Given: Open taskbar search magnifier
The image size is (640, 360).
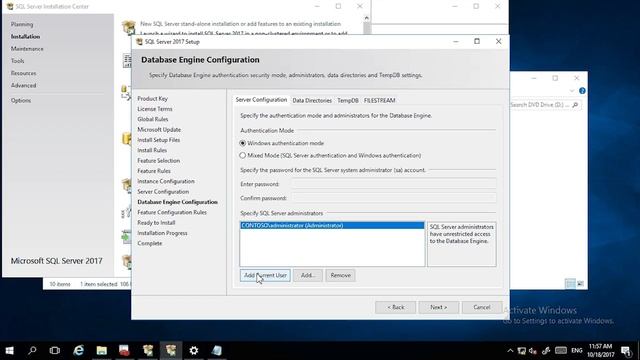Looking at the screenshot, I should click(32, 350).
